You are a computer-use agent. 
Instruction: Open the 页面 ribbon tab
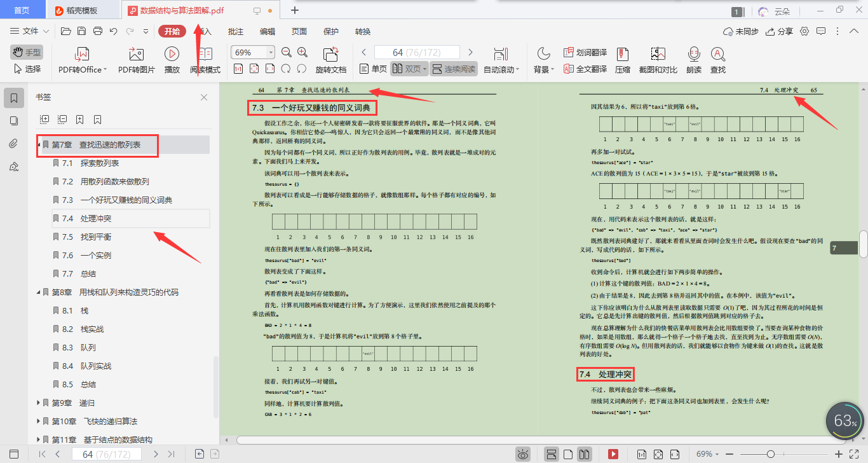pos(299,31)
